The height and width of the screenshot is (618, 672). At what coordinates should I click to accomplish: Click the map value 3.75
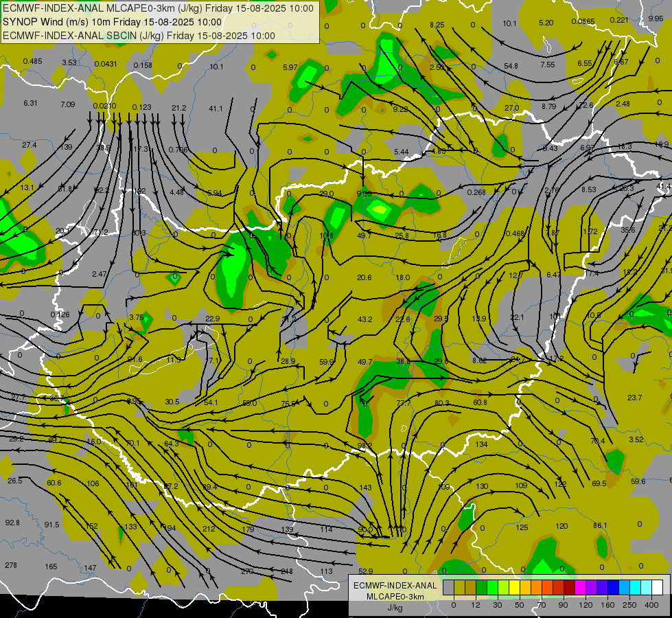[x=137, y=317]
